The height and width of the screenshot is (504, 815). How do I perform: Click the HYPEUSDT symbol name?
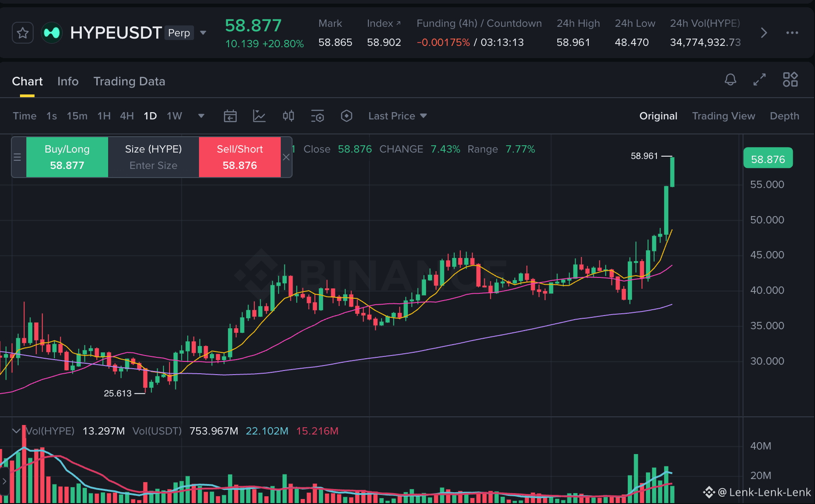pos(116,33)
